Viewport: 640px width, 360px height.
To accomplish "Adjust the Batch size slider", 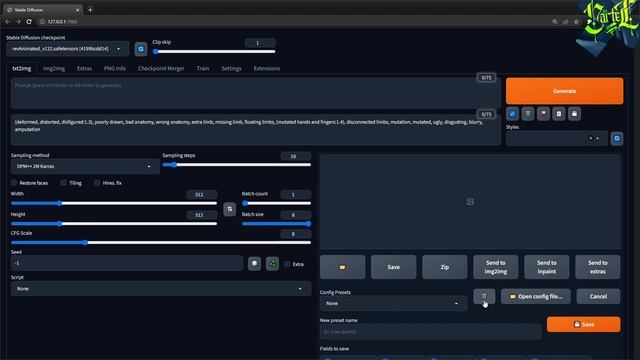I will click(x=277, y=223).
